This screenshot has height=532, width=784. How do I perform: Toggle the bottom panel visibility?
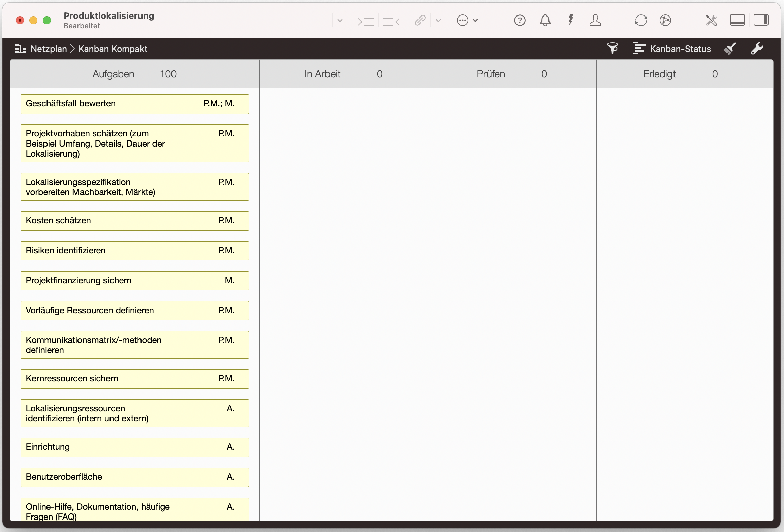click(737, 20)
